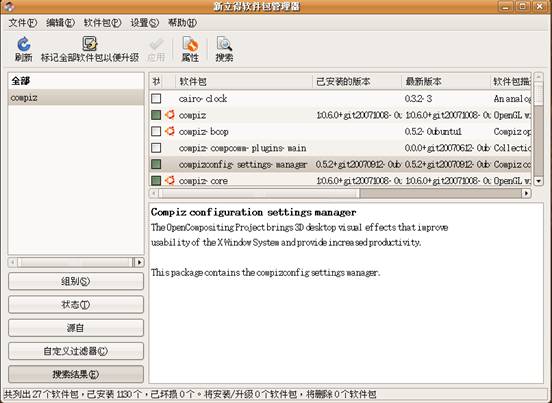Viewport: 552px width, 403px height.
Task: Click compiz-bcop latest version 0.5.2-0ubuntu1
Action: click(x=433, y=132)
